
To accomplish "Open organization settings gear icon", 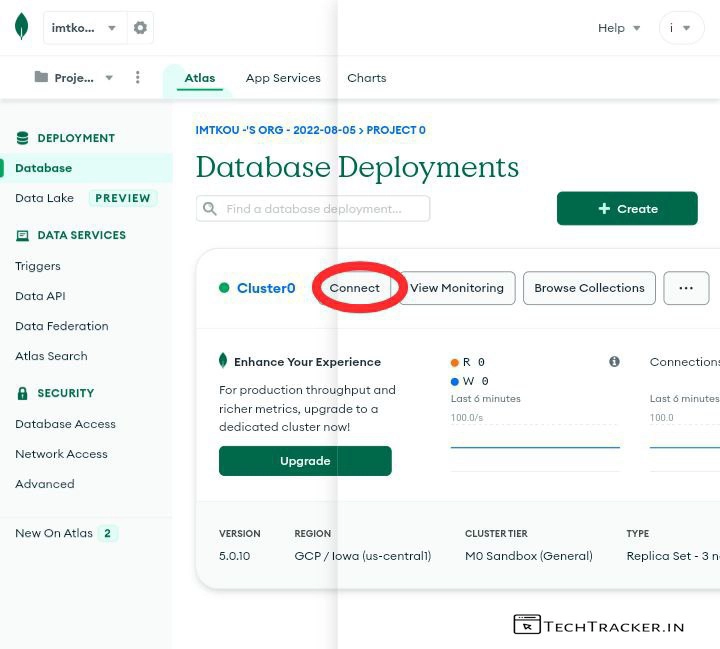I will pos(140,28).
